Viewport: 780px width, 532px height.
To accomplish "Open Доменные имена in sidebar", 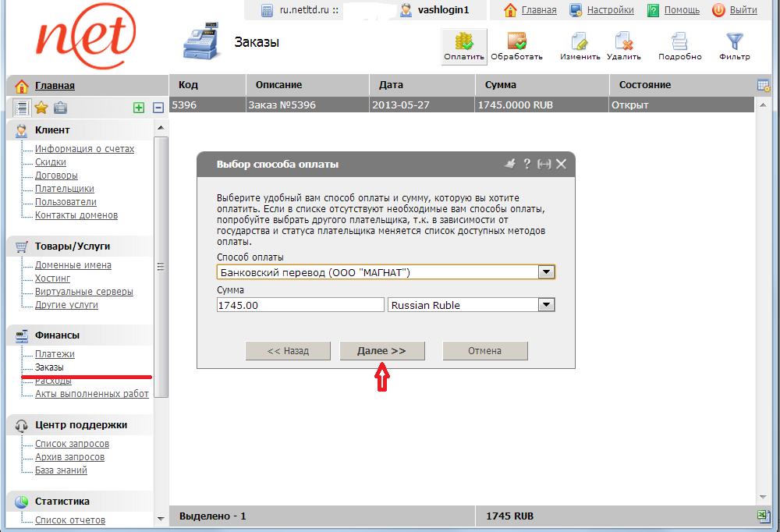I will tap(73, 265).
